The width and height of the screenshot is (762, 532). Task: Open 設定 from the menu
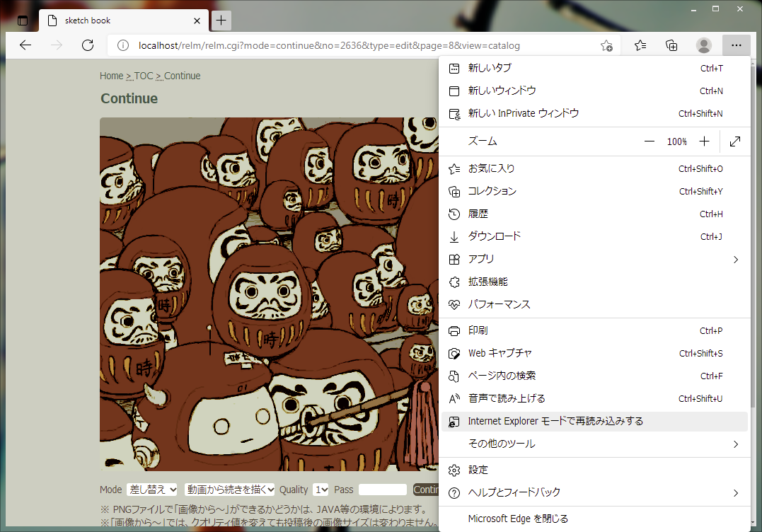coord(594,470)
